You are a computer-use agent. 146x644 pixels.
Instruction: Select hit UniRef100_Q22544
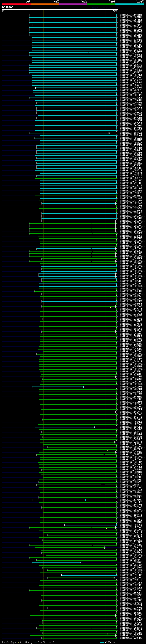coord(131,115)
